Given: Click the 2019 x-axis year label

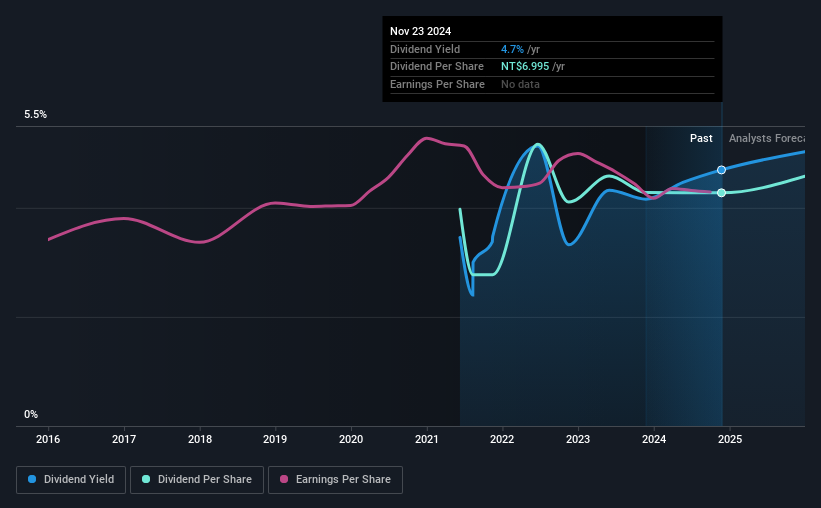Looking at the screenshot, I should [x=275, y=439].
